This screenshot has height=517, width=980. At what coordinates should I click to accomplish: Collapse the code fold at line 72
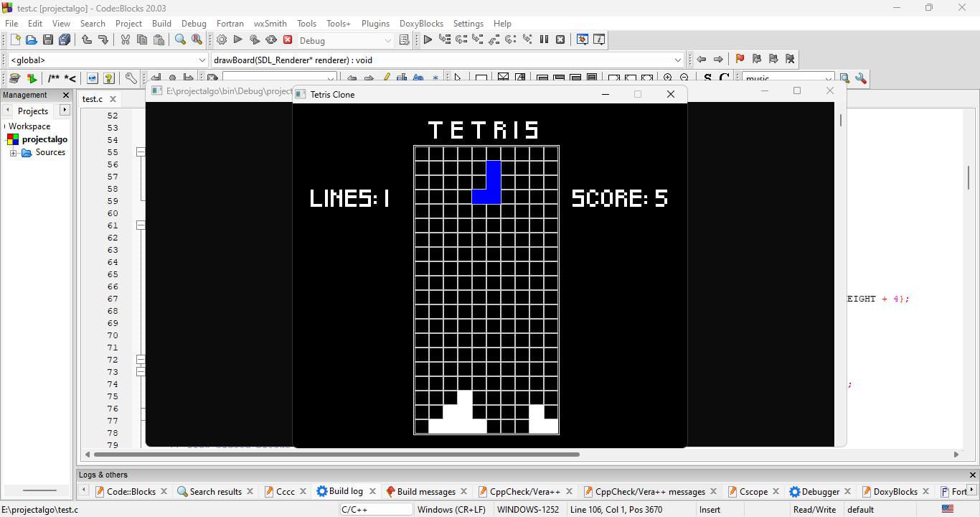tap(141, 360)
